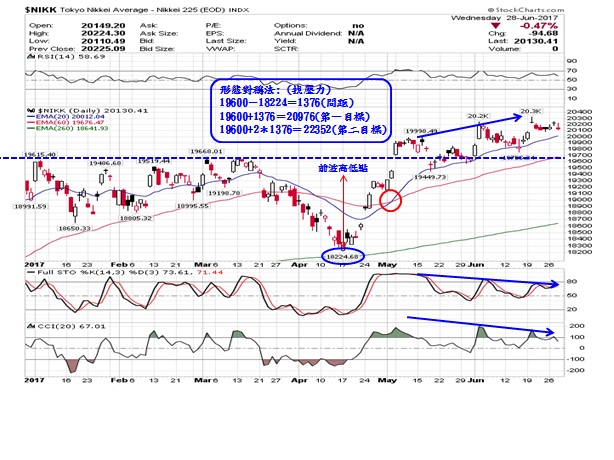Image resolution: width=614 pixels, height=460 pixels.
Task: Select the CCI(20) 67.01 label
Action: [71, 326]
